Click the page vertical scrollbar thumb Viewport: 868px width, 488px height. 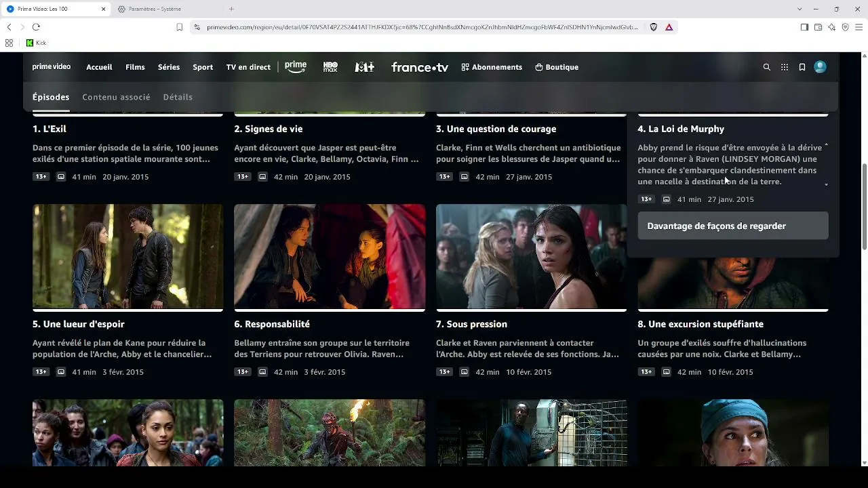tap(864, 207)
